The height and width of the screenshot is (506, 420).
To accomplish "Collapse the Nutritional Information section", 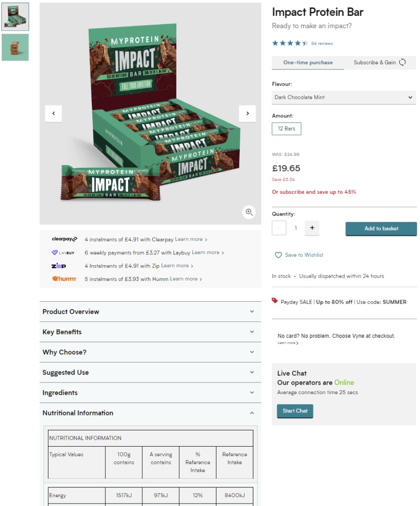I will coord(150,413).
